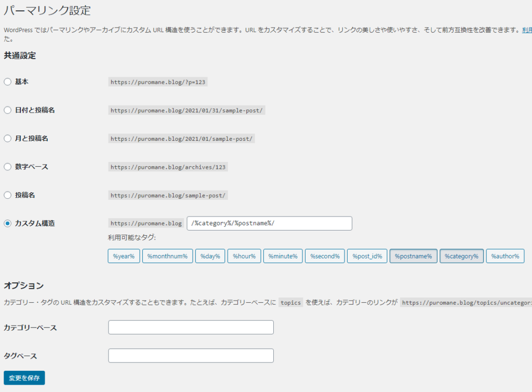
Task: Focus the タグベース input field
Action: [x=191, y=356]
